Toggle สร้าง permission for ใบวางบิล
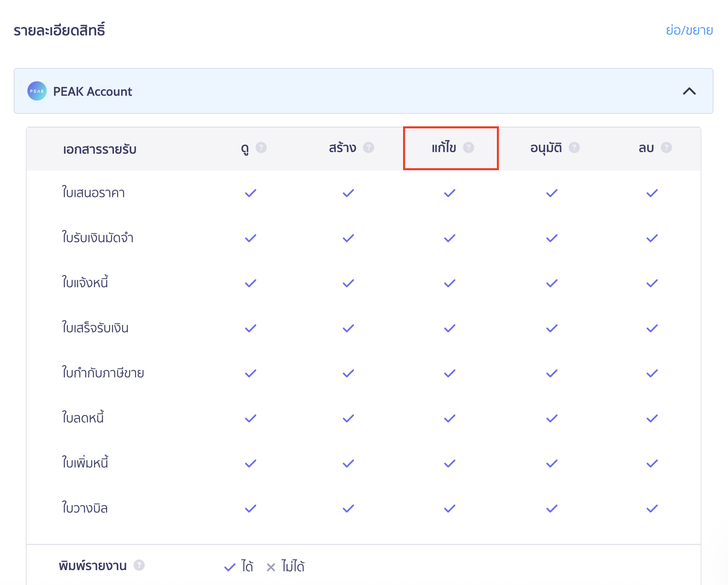Screen dimensions: 728x585 pos(348,509)
